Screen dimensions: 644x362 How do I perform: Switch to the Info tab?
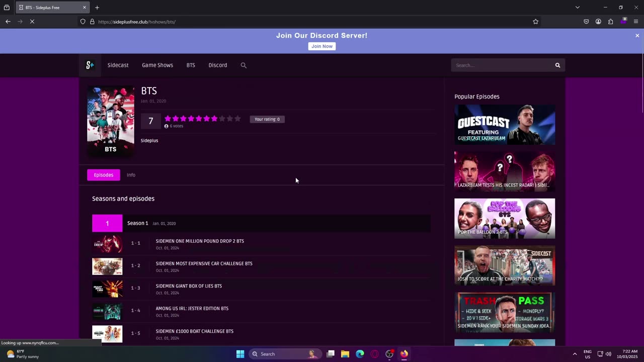[131, 175]
